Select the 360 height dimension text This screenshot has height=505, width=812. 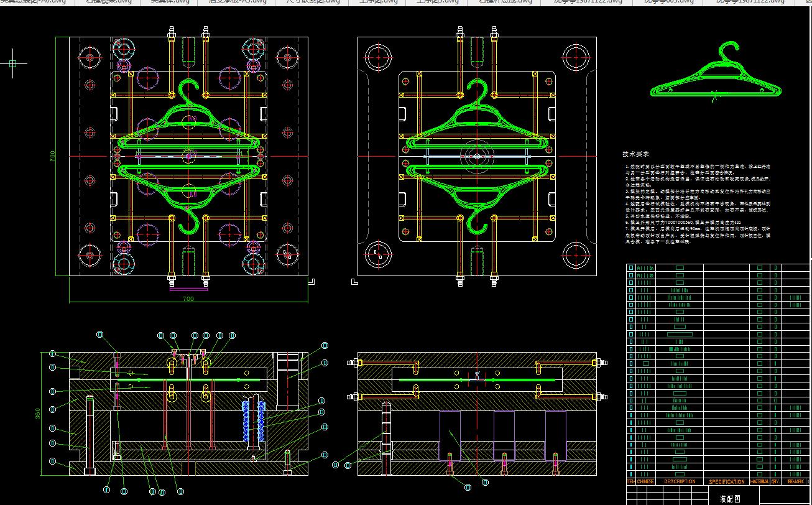(x=37, y=414)
